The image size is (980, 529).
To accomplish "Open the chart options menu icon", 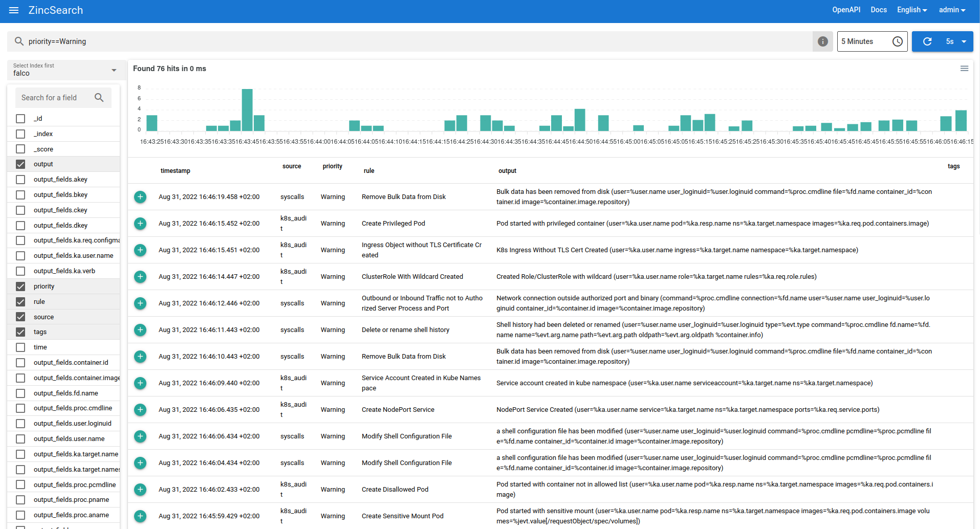I will (964, 69).
